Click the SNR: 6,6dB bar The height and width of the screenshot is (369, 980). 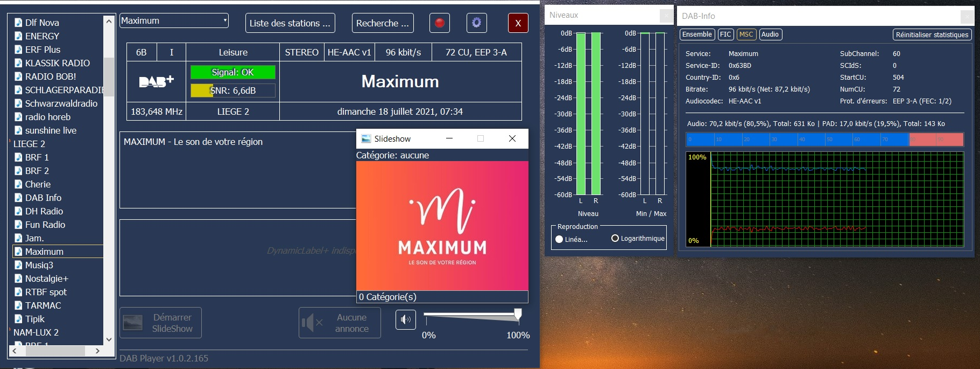click(x=233, y=90)
